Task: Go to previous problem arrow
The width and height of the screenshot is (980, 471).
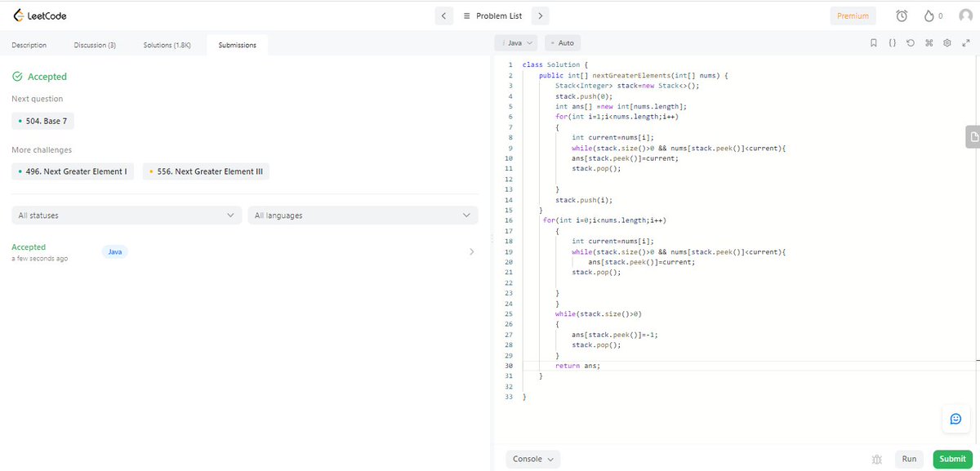Action: [443, 16]
